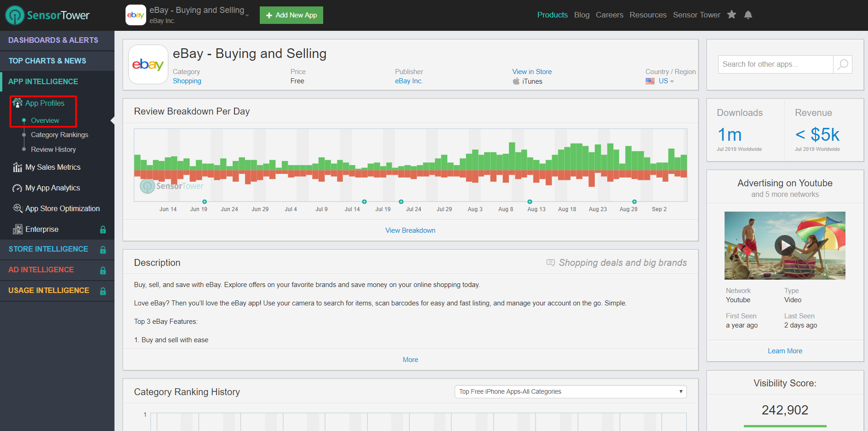The width and height of the screenshot is (868, 431).
Task: Open the eBay Inc. publisher link
Action: (409, 81)
